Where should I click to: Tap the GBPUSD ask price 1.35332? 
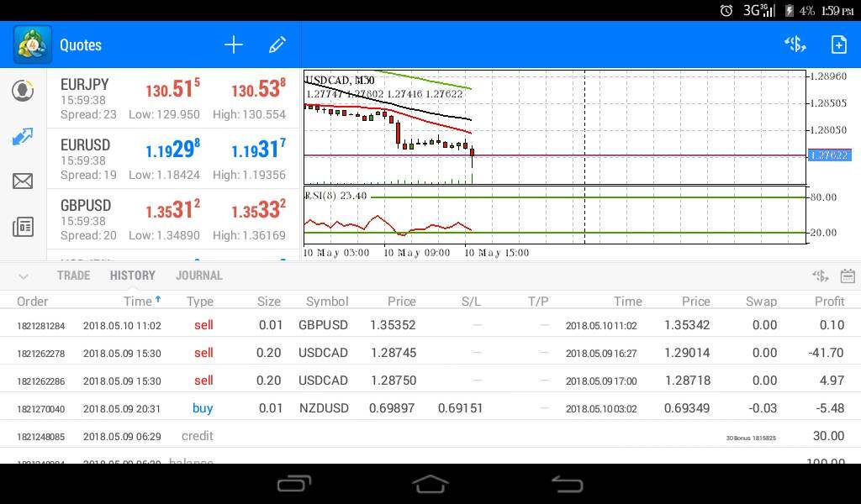258,209
